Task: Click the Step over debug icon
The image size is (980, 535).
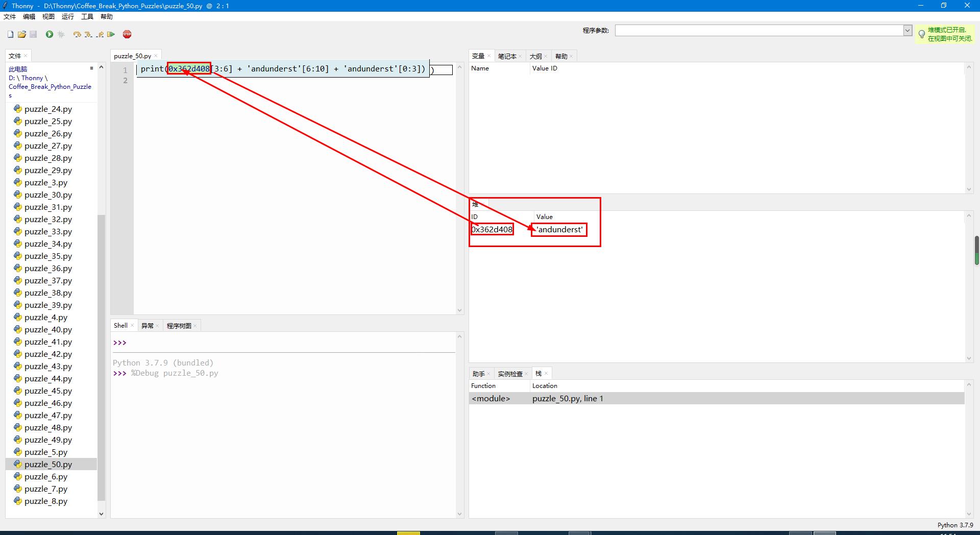Action: pyautogui.click(x=77, y=34)
